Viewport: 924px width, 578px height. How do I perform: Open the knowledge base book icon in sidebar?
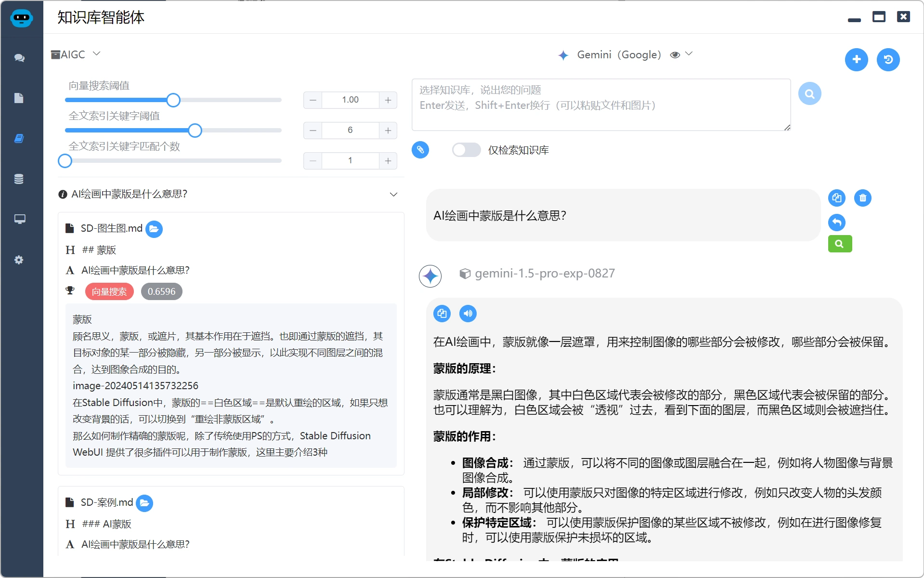19,139
